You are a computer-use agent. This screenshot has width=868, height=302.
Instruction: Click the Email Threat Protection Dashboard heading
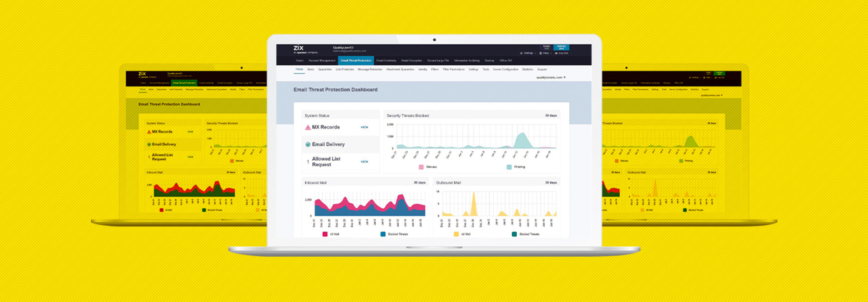point(335,90)
